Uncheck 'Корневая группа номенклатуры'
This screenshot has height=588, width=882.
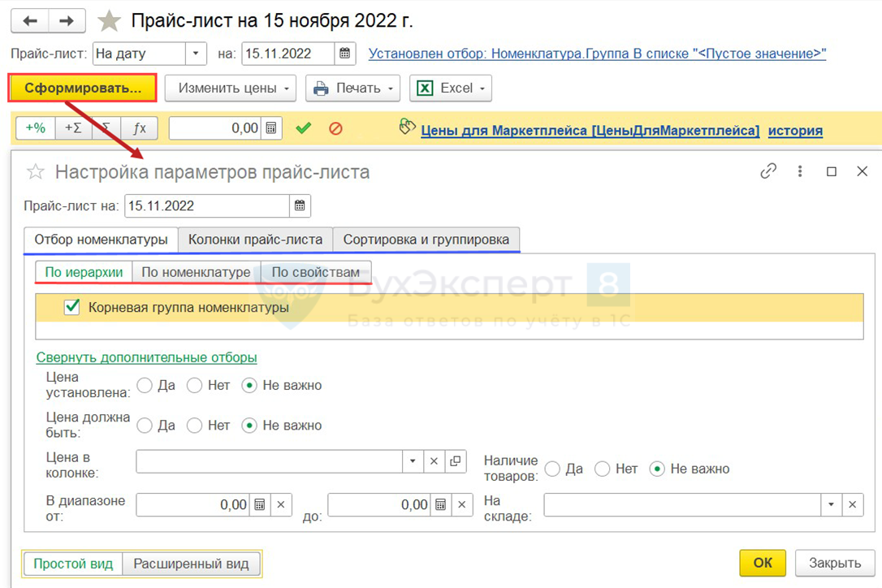coord(72,307)
